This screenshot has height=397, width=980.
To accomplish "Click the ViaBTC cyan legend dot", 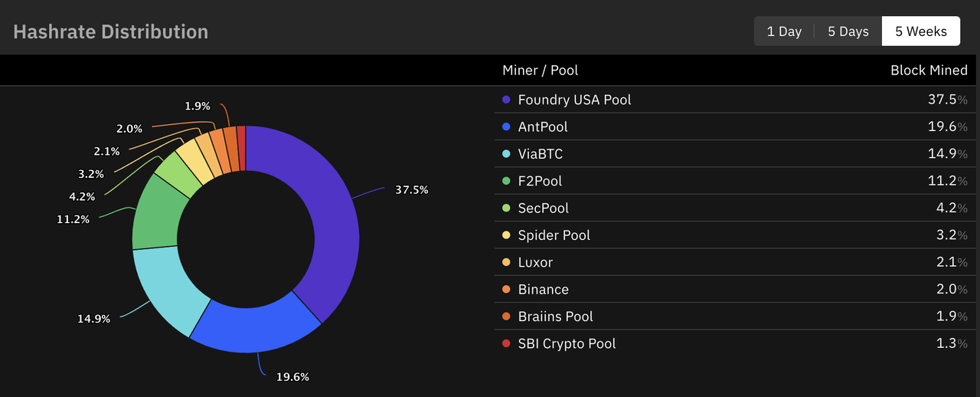I will 506,154.
